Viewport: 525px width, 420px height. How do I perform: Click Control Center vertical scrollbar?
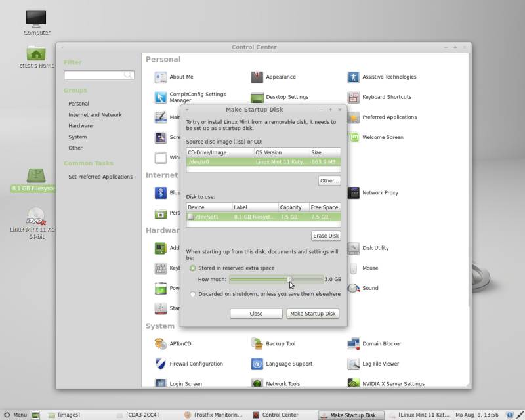point(470,181)
